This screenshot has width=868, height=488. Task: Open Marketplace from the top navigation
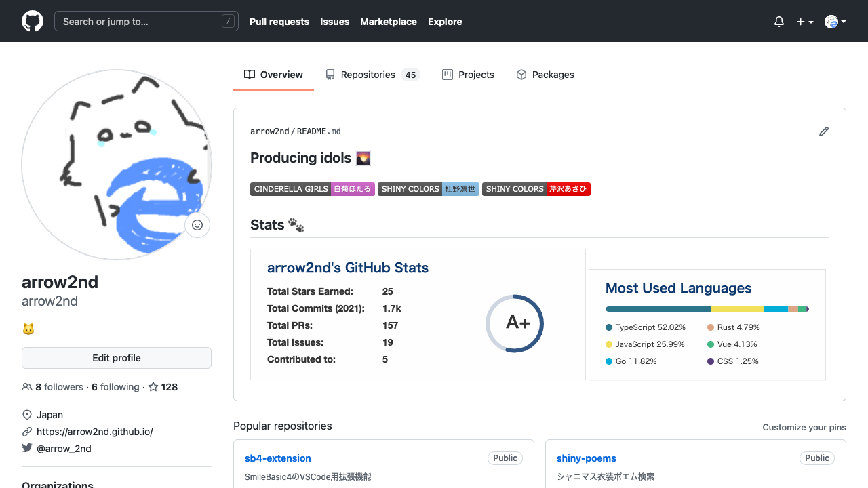coord(389,22)
